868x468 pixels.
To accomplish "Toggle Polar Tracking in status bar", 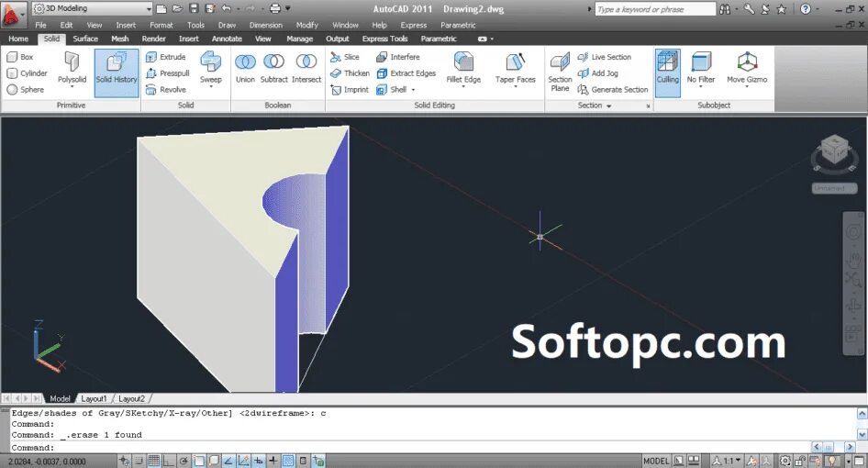I will pos(184,461).
